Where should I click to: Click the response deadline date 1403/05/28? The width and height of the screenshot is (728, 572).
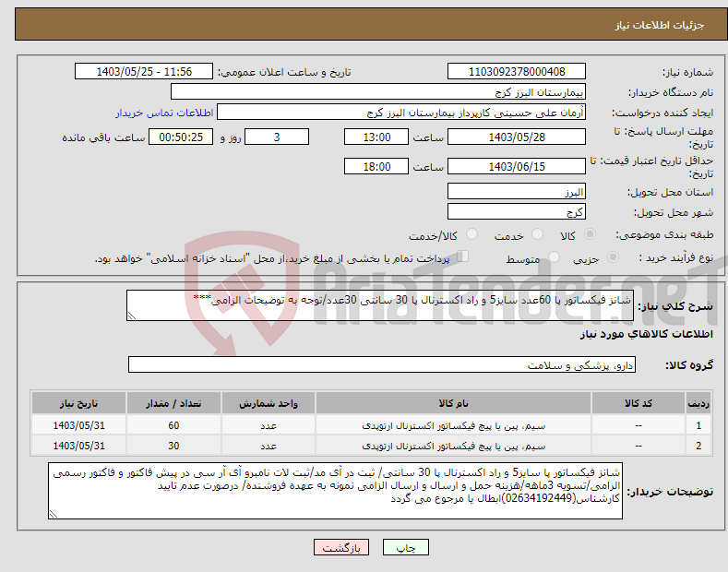coord(517,137)
